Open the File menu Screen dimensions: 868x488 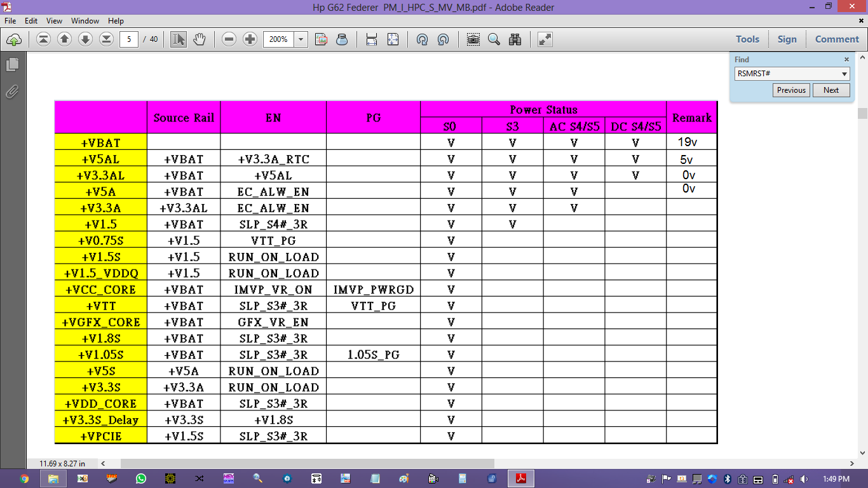pyautogui.click(x=10, y=21)
